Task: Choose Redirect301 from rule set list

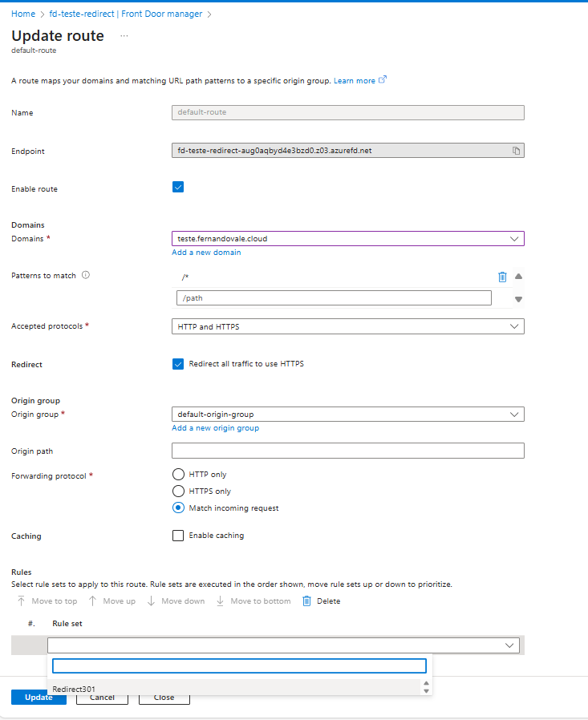Action: coord(233,687)
